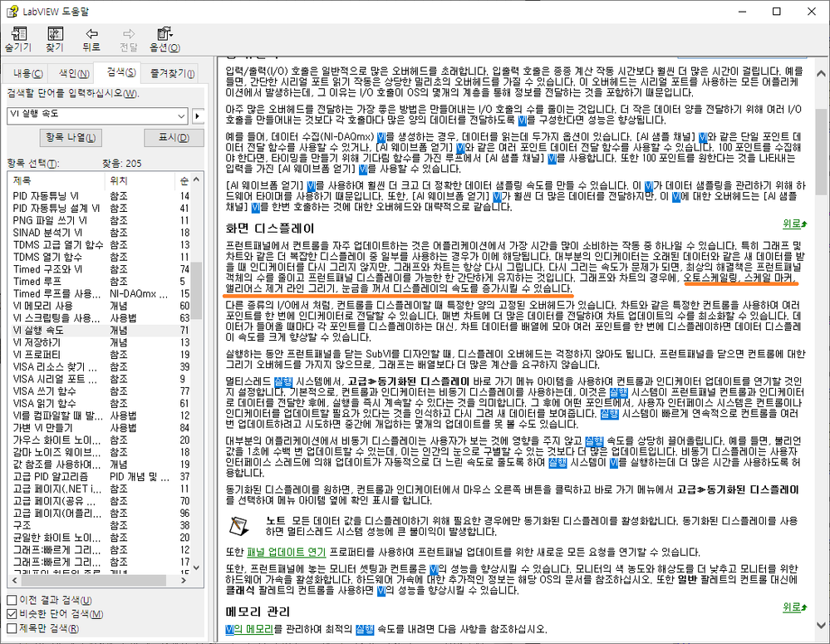The image size is (830, 644).
Task: Select 'VI 저장하기' result
Action: (x=100, y=342)
